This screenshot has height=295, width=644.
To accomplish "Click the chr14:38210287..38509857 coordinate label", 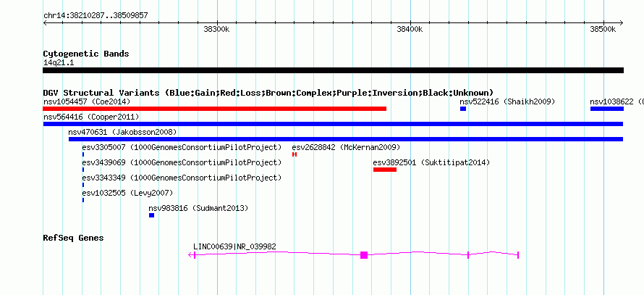I will (x=96, y=16).
